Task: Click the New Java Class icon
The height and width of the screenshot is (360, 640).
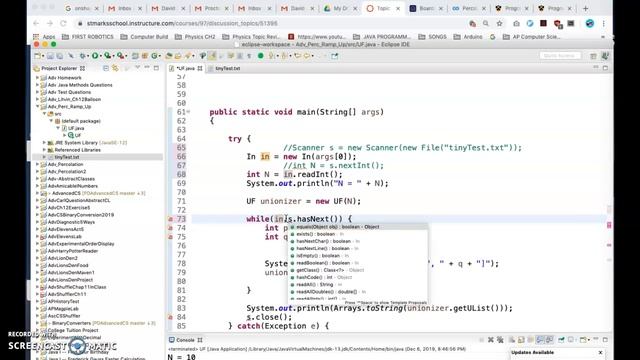Action: pos(154,56)
